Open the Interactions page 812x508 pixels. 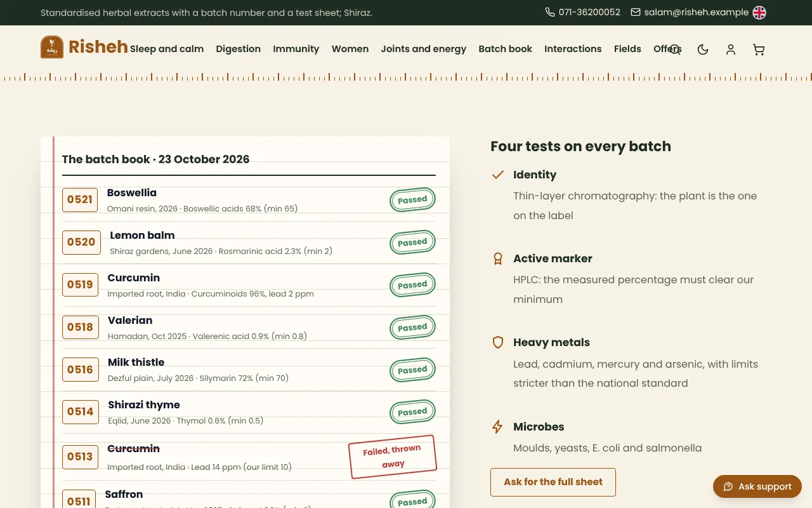[x=573, y=49]
